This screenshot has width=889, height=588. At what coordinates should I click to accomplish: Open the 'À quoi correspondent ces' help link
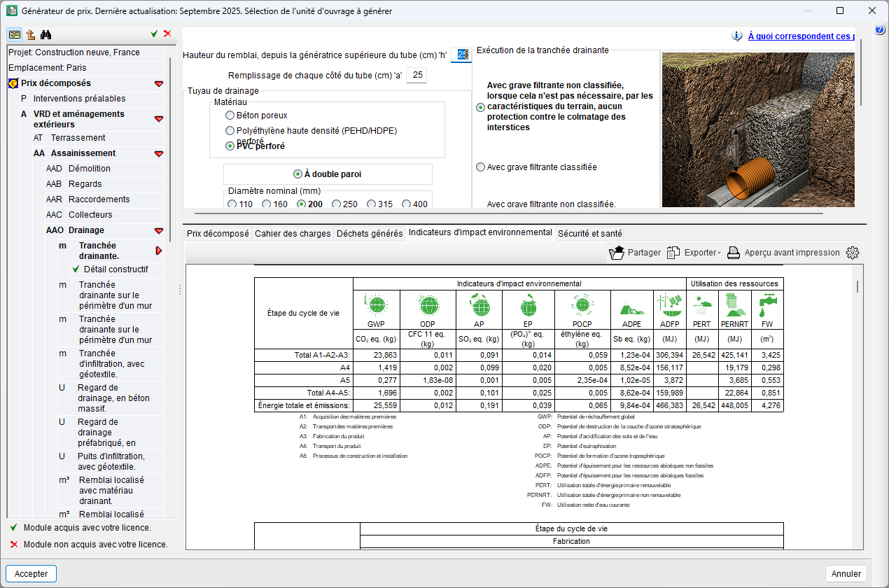[800, 36]
